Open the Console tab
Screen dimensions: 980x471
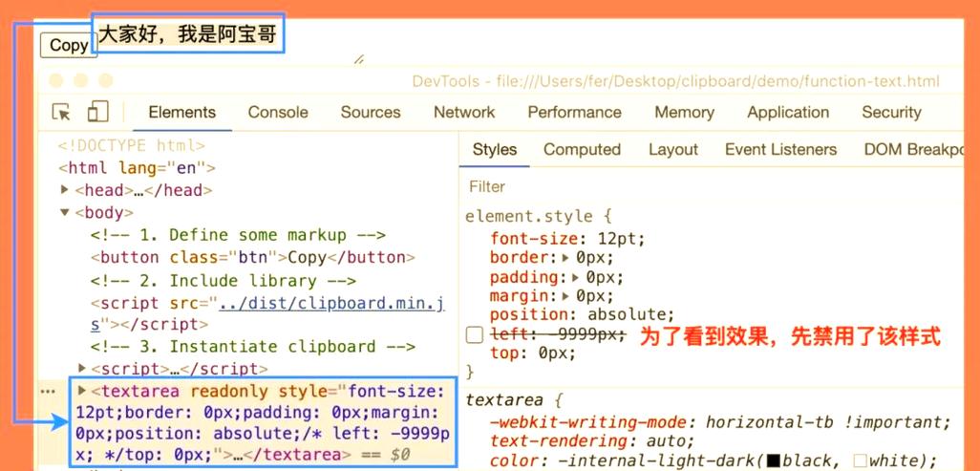(278, 113)
